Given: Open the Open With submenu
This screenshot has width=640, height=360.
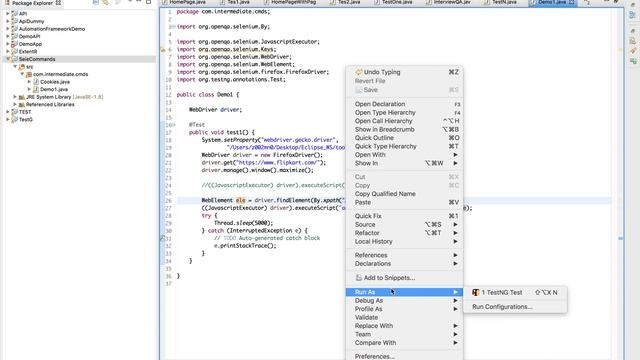Looking at the screenshot, I should click(404, 155).
